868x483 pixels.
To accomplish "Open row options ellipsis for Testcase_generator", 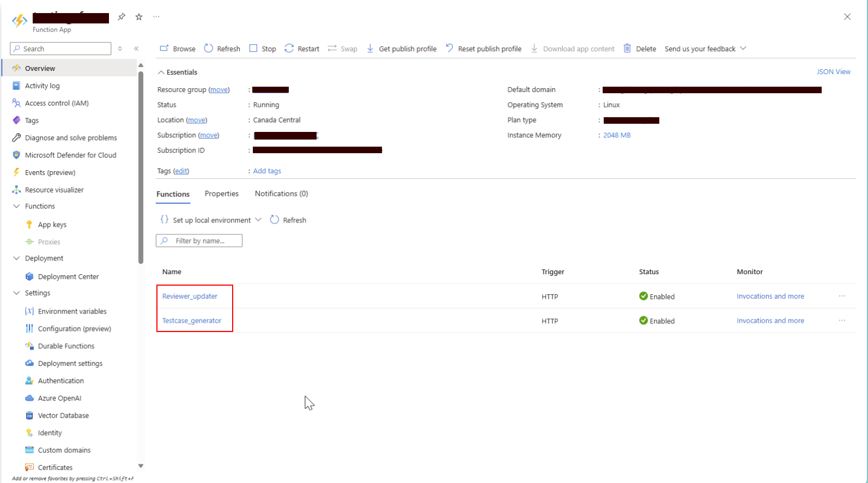I will tap(842, 321).
